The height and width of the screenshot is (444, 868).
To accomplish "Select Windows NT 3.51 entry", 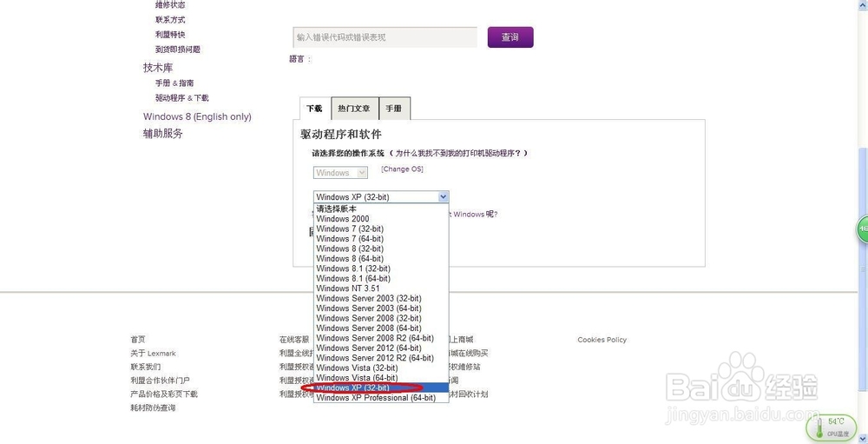I will pos(381,288).
